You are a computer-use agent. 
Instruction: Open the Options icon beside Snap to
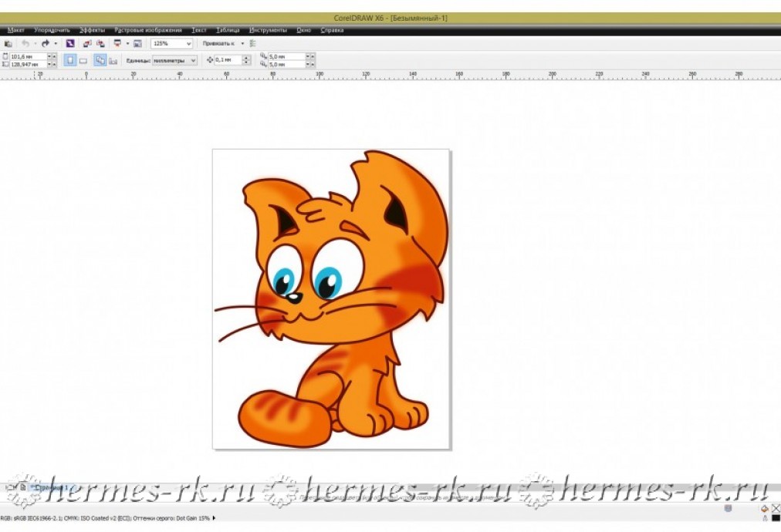tap(252, 44)
